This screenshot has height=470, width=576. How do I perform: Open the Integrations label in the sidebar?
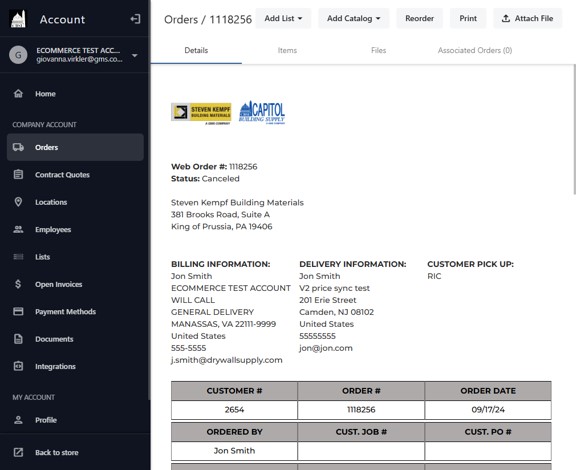(55, 366)
